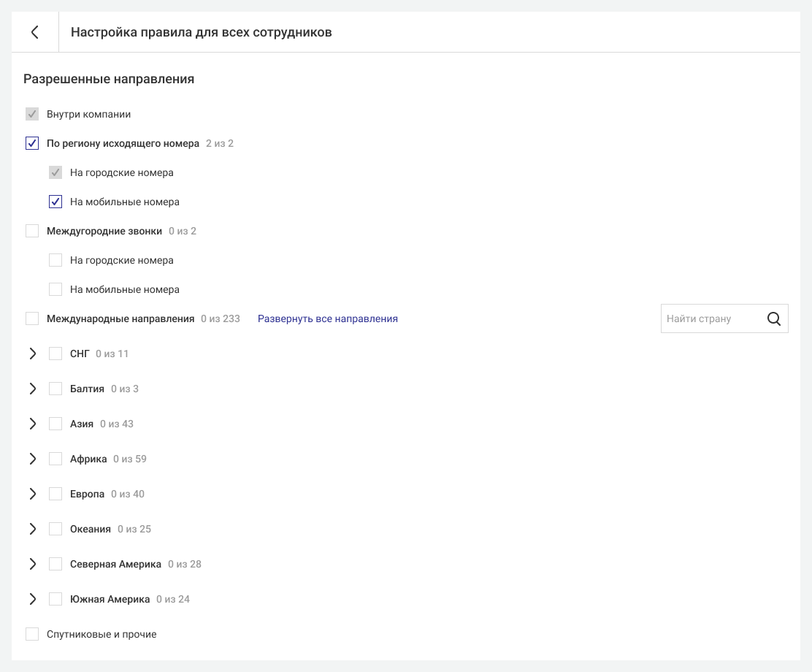Focus the Найти страну search field
Screen dimensions: 812x672
pos(708,318)
